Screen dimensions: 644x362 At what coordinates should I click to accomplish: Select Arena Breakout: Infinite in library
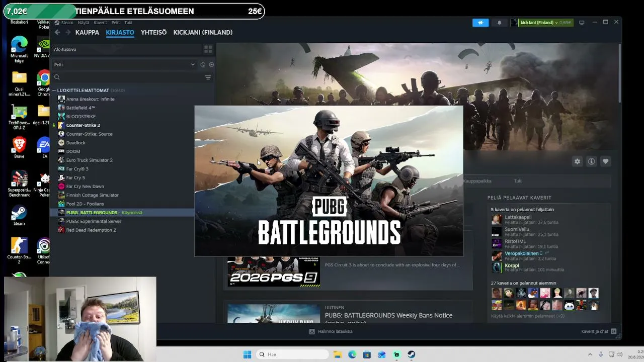[91, 99]
